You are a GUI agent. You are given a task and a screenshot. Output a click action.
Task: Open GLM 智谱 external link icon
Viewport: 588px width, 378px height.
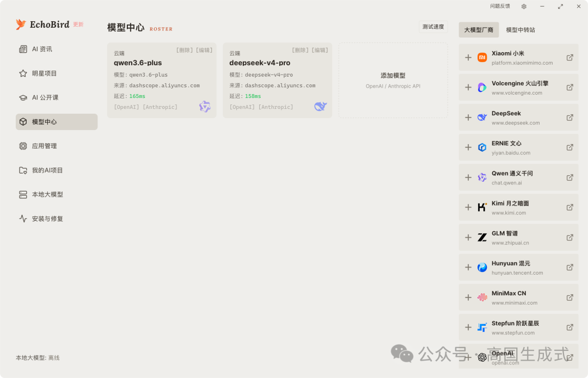(x=569, y=237)
